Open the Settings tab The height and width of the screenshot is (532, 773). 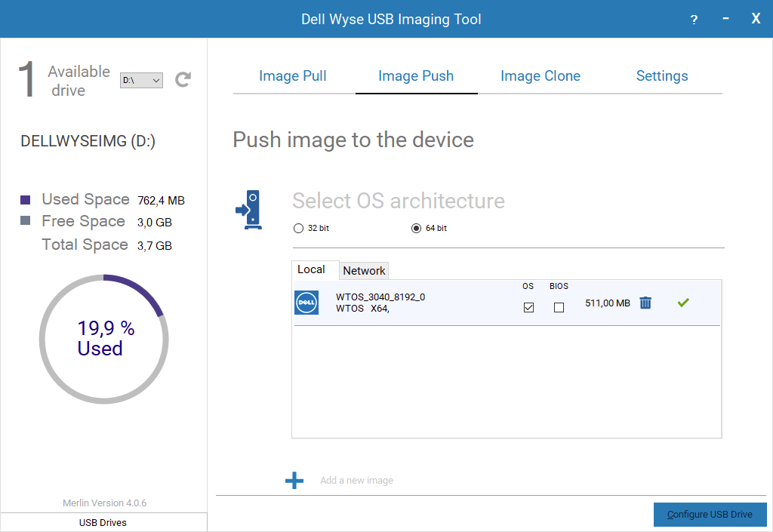[662, 76]
